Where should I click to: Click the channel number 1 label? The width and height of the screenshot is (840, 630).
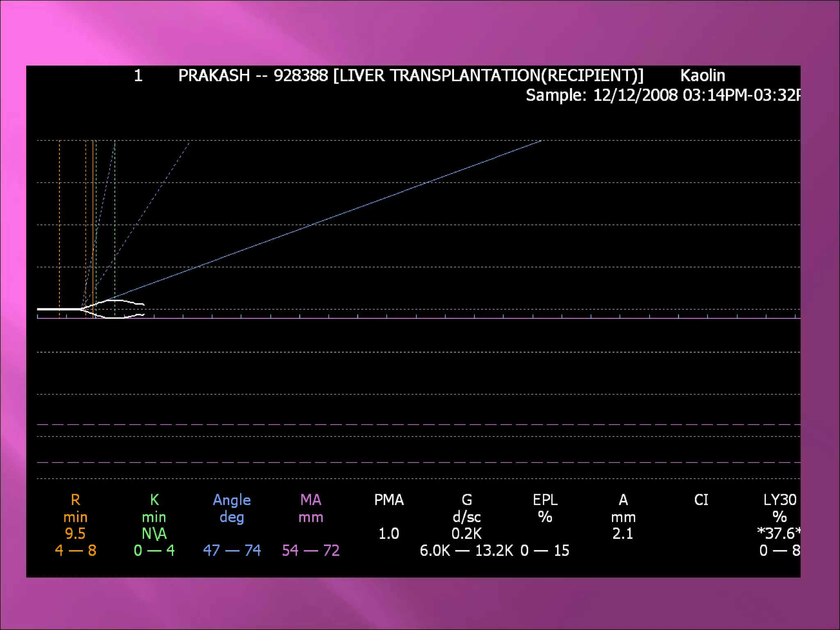tap(138, 75)
